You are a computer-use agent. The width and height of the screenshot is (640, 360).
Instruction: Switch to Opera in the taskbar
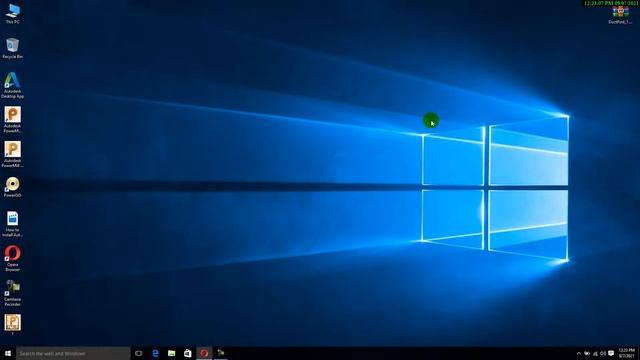click(204, 353)
